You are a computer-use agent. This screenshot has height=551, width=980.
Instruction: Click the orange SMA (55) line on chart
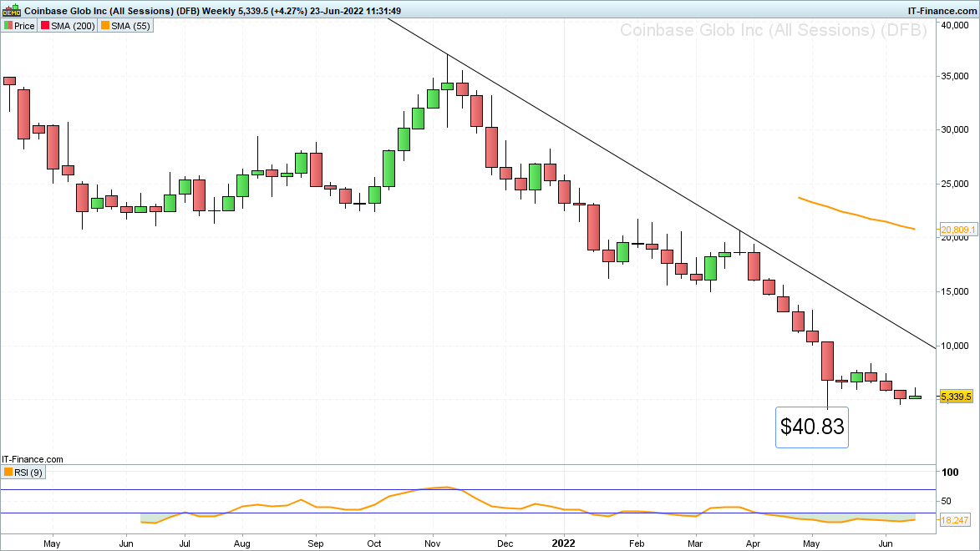coord(856,215)
